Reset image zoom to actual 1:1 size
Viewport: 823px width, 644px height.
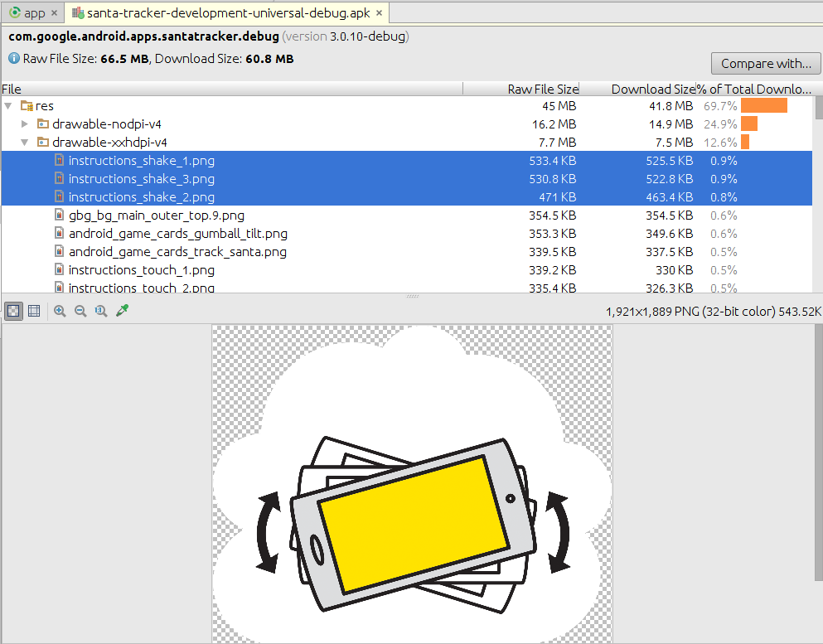pyautogui.click(x=100, y=311)
